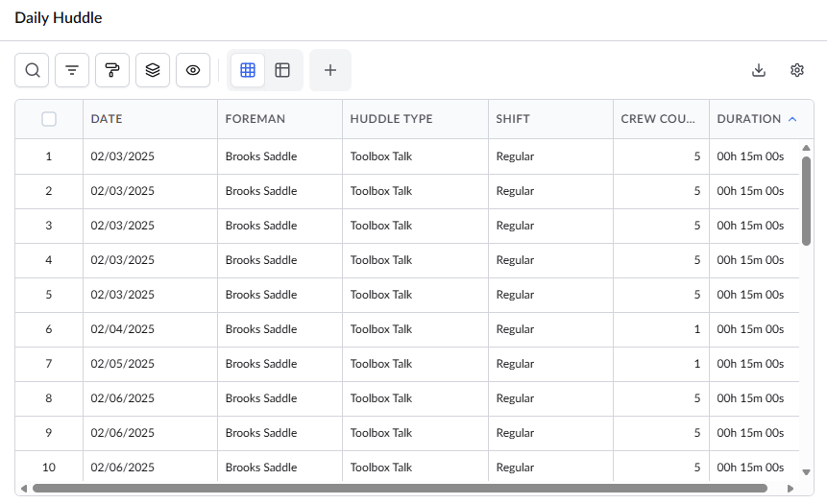Add a new view with the plus button

(330, 70)
